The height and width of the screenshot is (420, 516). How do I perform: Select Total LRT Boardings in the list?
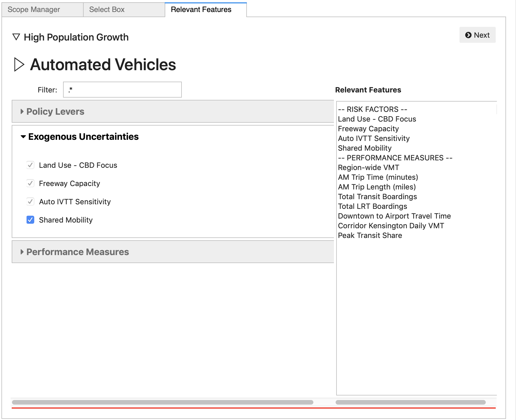(372, 207)
